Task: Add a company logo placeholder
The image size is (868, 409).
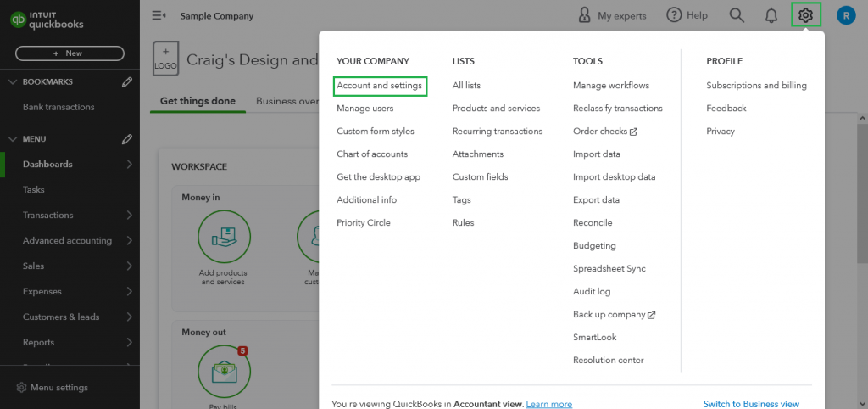Action: [x=165, y=59]
